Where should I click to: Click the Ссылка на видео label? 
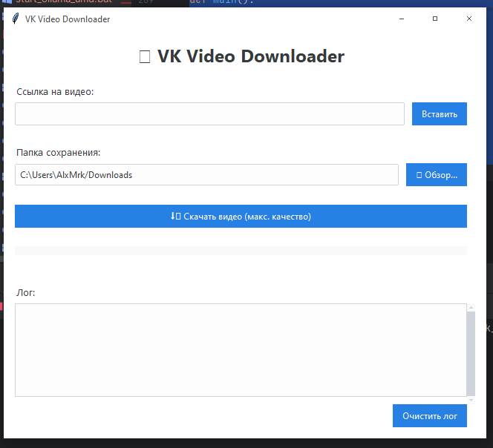click(x=56, y=92)
